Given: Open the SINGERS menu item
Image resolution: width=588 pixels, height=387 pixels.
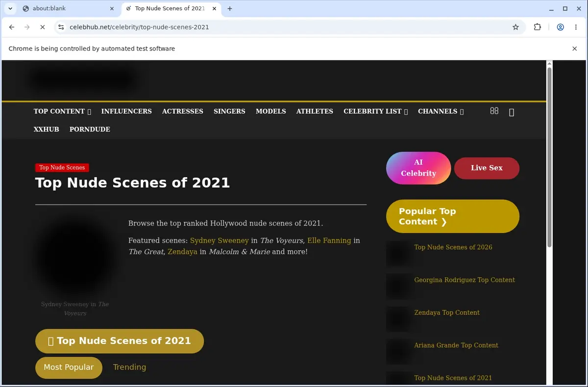Looking at the screenshot, I should click(229, 111).
